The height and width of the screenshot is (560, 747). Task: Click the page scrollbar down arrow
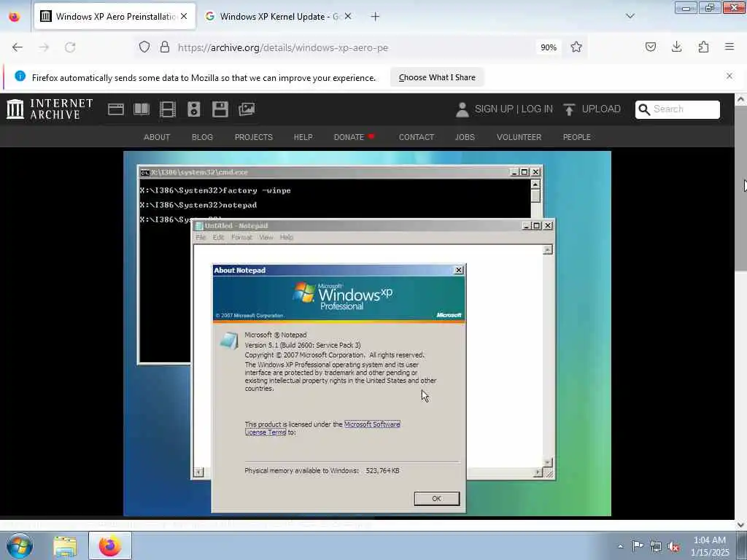point(740,525)
